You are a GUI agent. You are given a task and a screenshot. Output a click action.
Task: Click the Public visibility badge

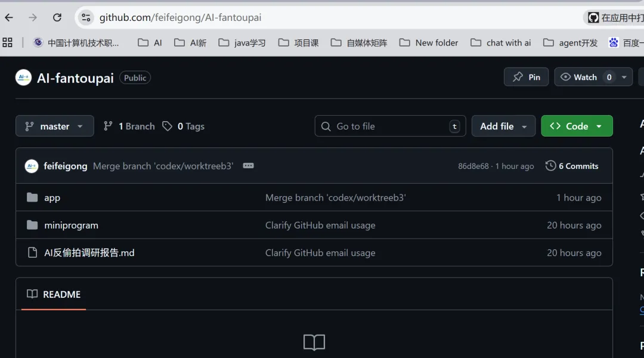[x=135, y=78]
